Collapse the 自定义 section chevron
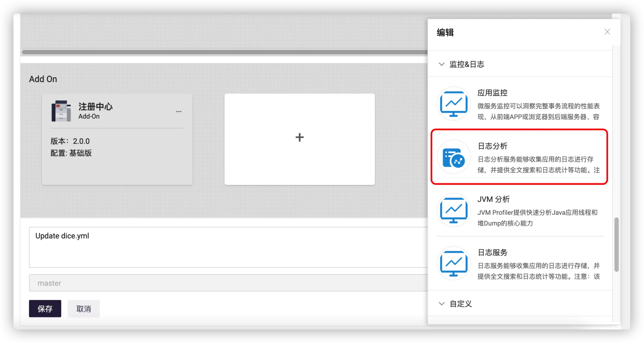The image size is (644, 343). click(442, 304)
